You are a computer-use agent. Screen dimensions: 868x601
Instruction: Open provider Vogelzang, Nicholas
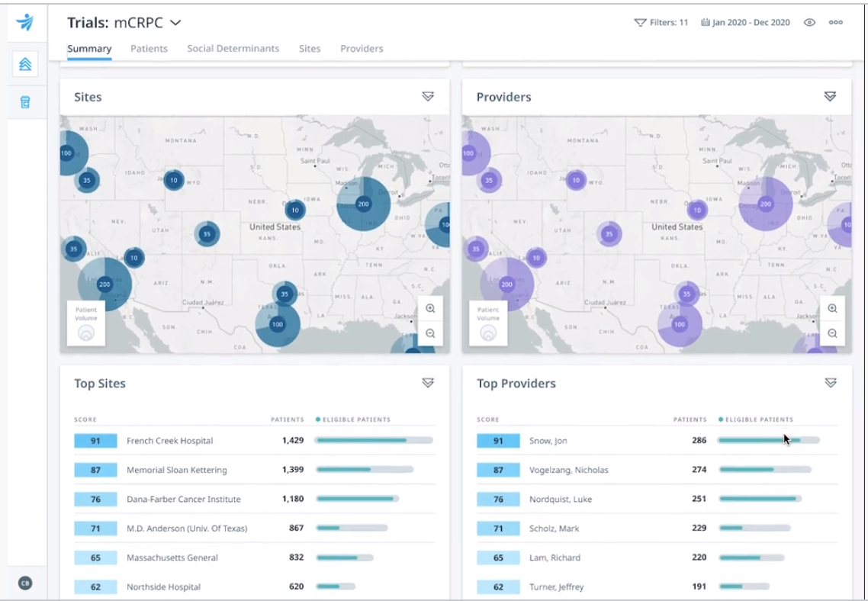click(x=568, y=470)
